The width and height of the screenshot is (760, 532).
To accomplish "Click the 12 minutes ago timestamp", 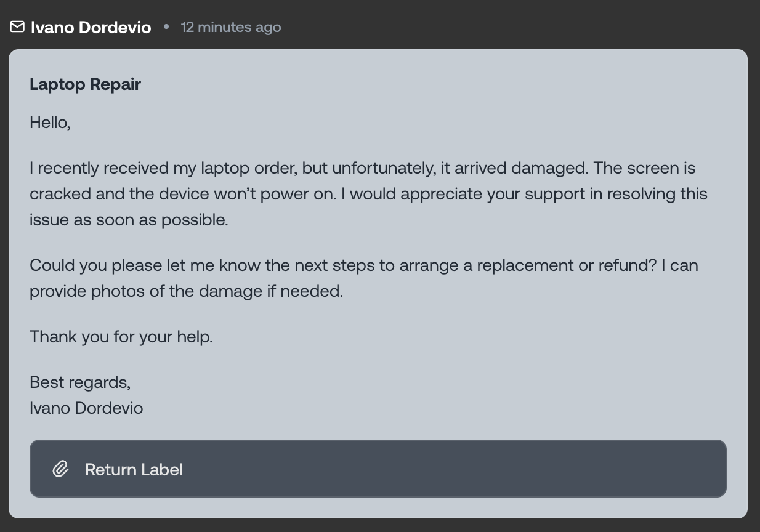I will click(x=231, y=27).
